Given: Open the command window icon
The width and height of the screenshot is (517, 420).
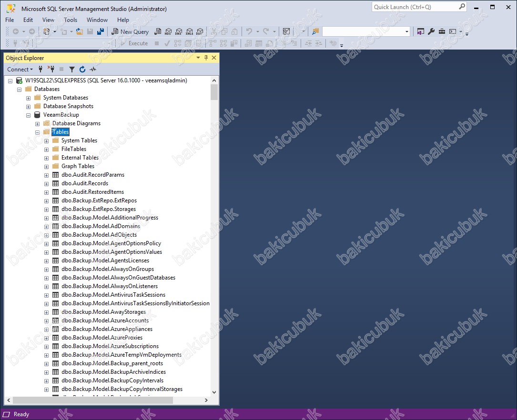Looking at the screenshot, I should pyautogui.click(x=453, y=31).
